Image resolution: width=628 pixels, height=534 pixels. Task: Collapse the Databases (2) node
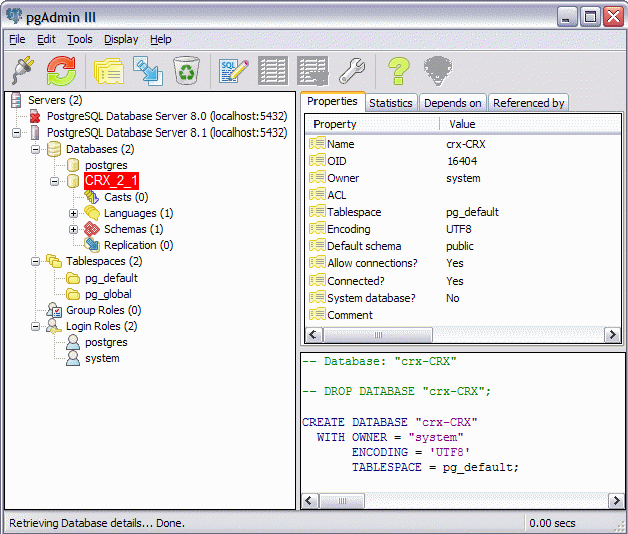point(36,149)
